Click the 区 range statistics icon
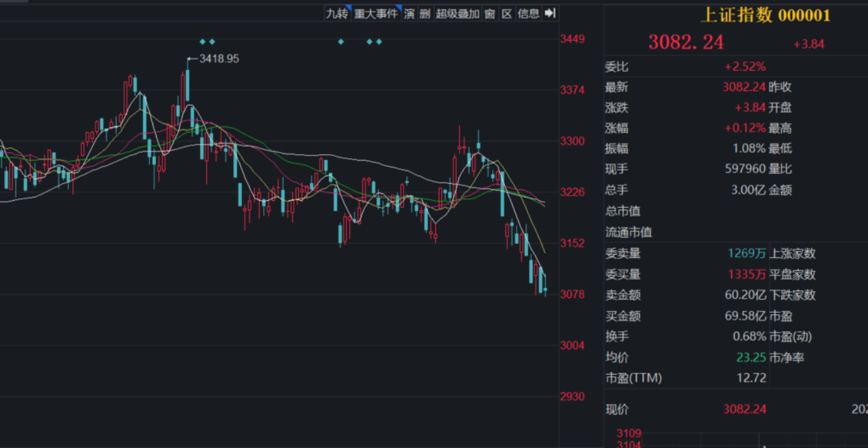Image resolution: width=868 pixels, height=448 pixels. click(x=507, y=14)
